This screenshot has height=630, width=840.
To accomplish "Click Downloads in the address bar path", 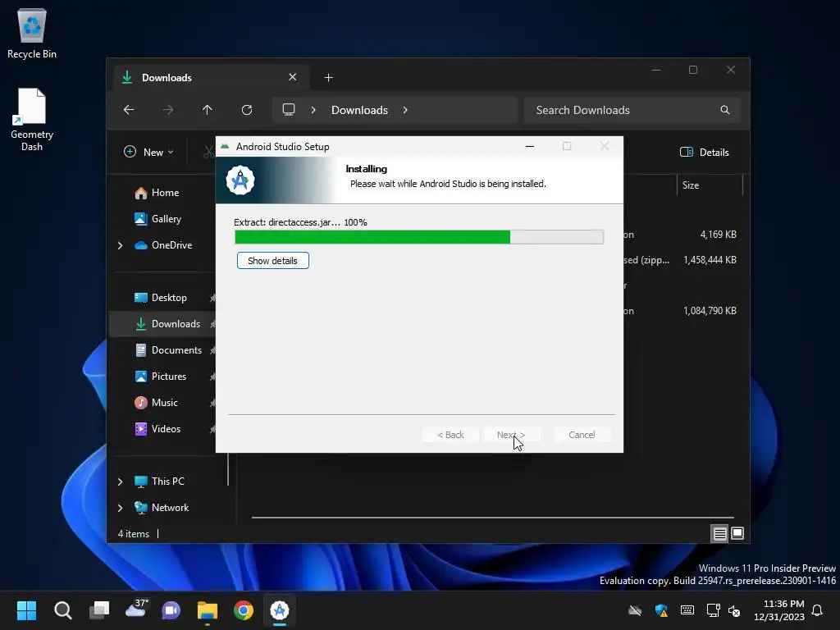I will coord(359,110).
